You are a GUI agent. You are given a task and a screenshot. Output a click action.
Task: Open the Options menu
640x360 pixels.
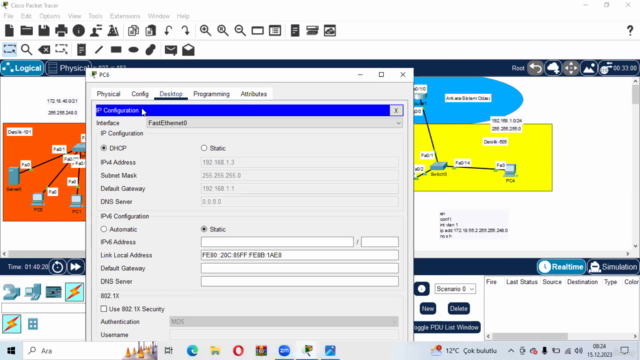pyautogui.click(x=50, y=16)
